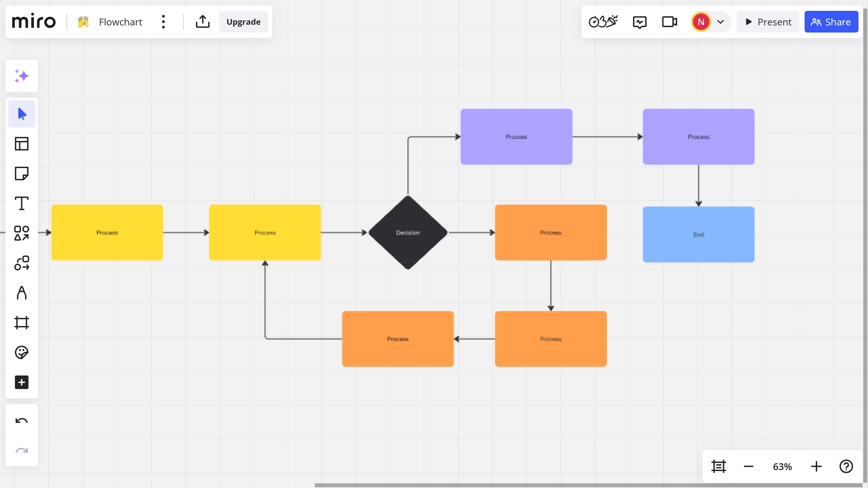
Task: Select the text tool
Action: (x=22, y=203)
